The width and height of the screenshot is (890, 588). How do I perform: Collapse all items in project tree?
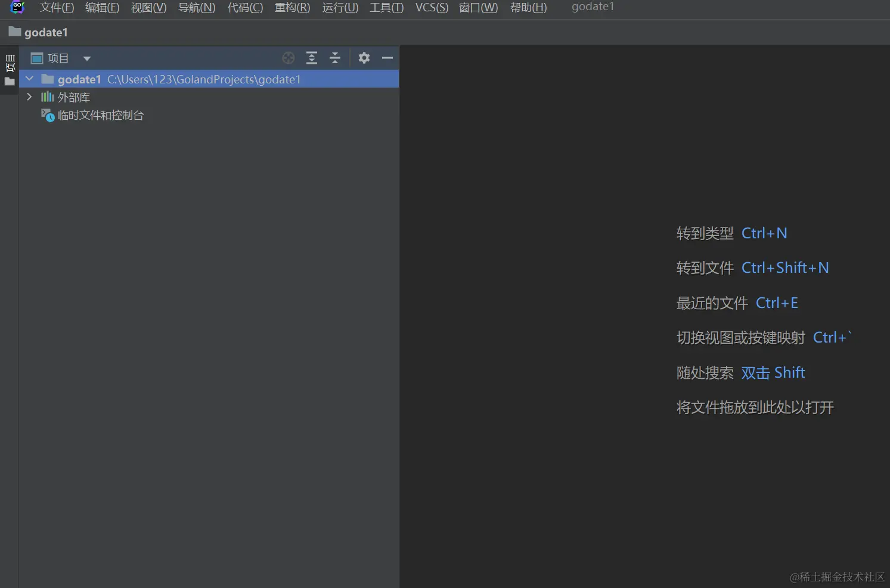pos(335,58)
